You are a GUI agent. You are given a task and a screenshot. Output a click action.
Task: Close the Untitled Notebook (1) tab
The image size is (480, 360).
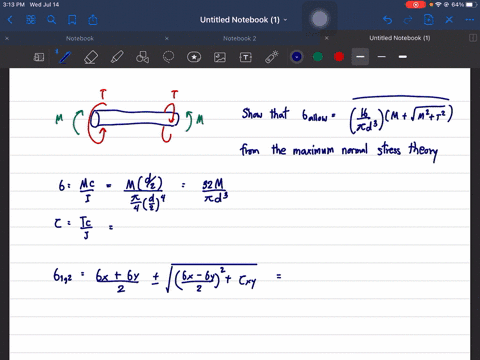(327, 38)
